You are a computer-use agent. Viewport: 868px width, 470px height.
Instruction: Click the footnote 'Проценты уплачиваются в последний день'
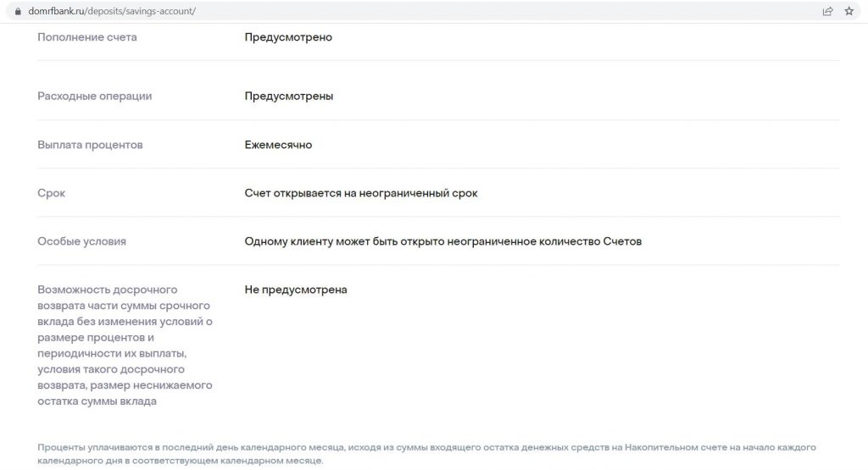coord(427,453)
